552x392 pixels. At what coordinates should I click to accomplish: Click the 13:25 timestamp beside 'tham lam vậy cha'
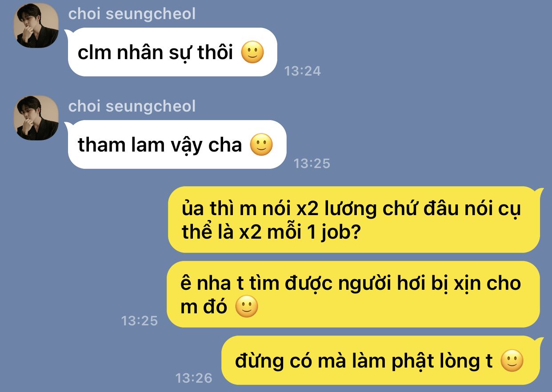click(x=312, y=163)
